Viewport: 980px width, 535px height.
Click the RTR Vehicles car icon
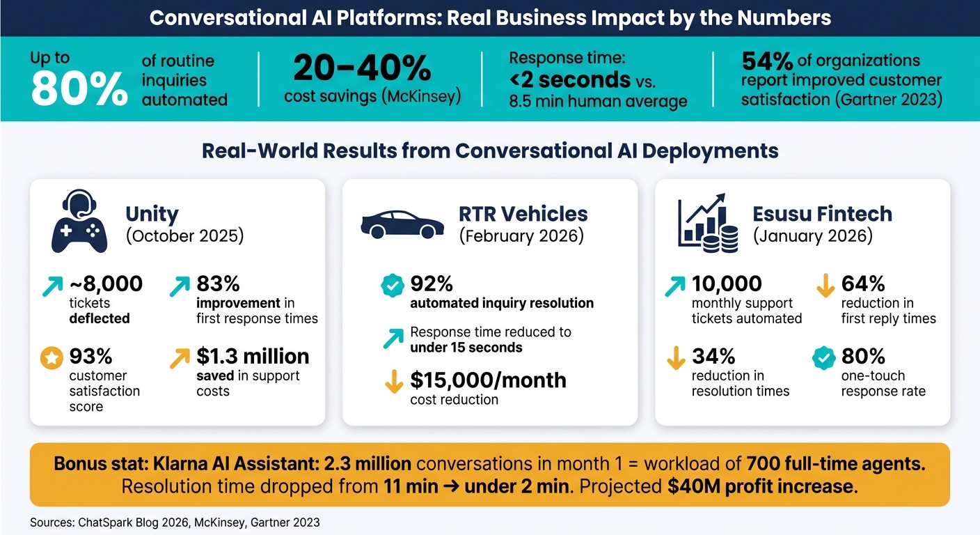pos(402,225)
